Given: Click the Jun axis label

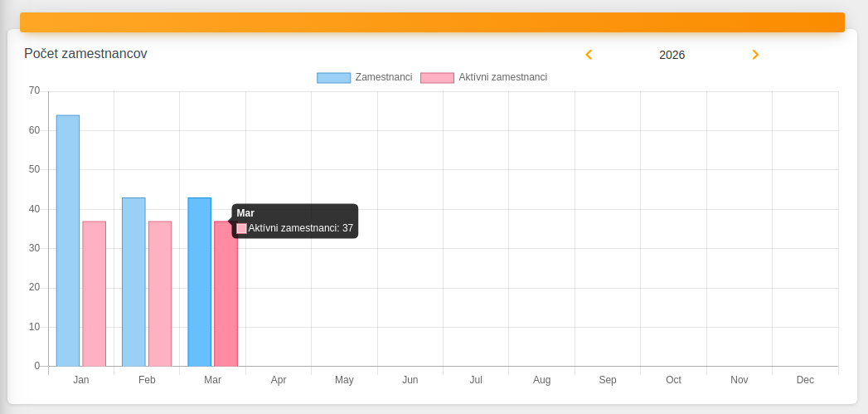Looking at the screenshot, I should coord(410,380).
